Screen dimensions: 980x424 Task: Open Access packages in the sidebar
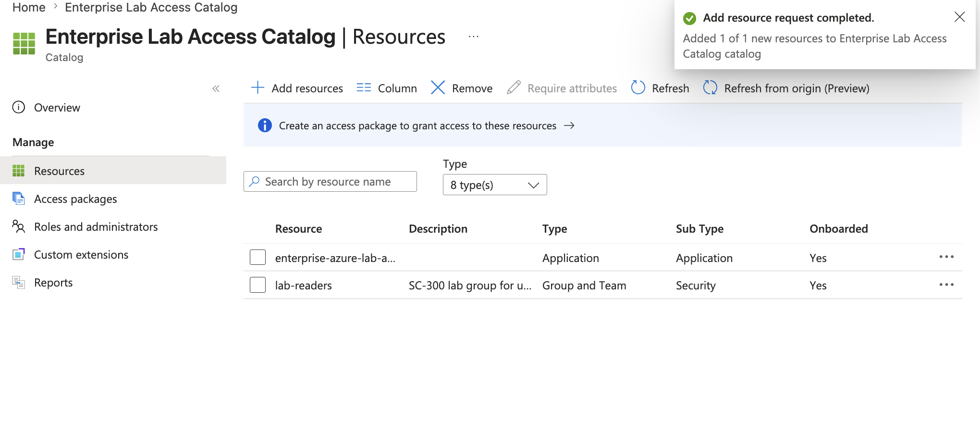(75, 199)
